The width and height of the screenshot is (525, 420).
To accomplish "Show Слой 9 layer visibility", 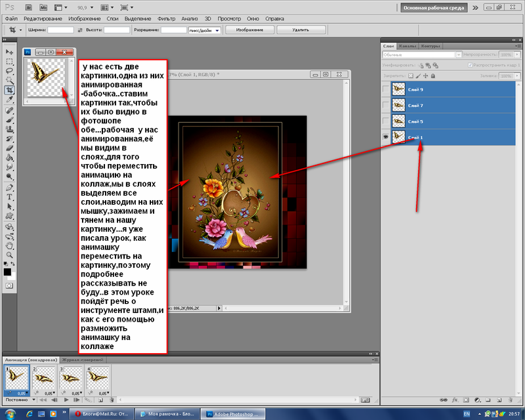I will [386, 89].
